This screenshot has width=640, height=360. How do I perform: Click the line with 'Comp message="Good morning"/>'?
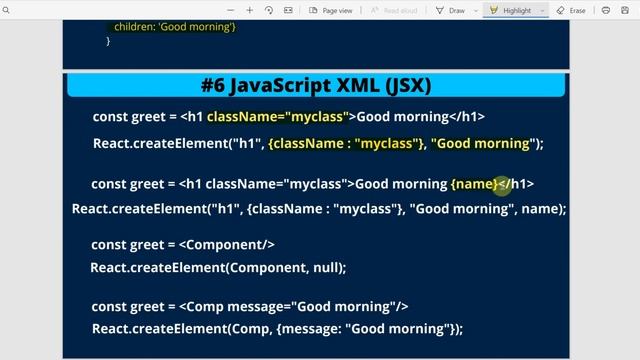(250, 307)
